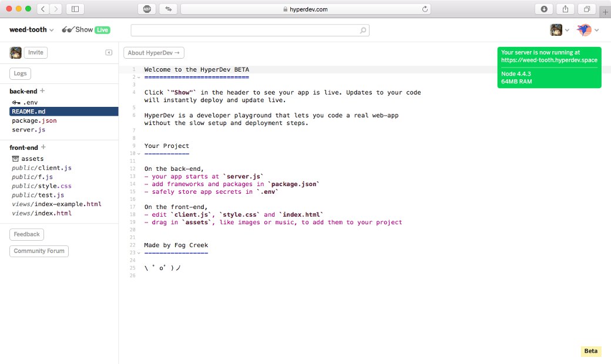Click the Invite button
Screen dimensions: 611x364
(35, 53)
